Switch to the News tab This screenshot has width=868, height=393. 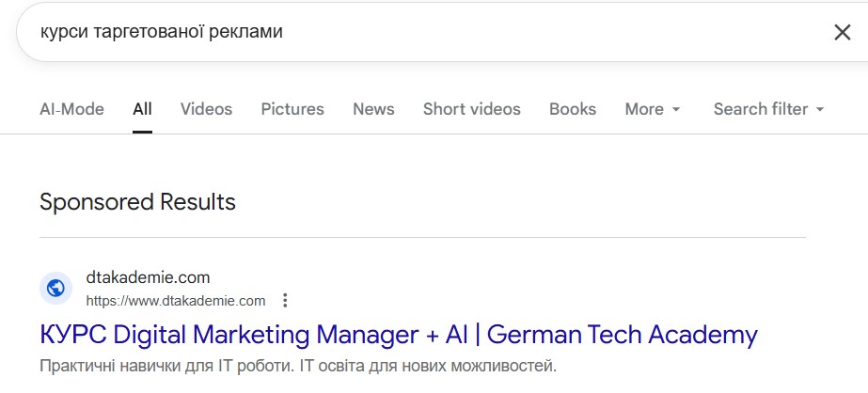point(373,109)
